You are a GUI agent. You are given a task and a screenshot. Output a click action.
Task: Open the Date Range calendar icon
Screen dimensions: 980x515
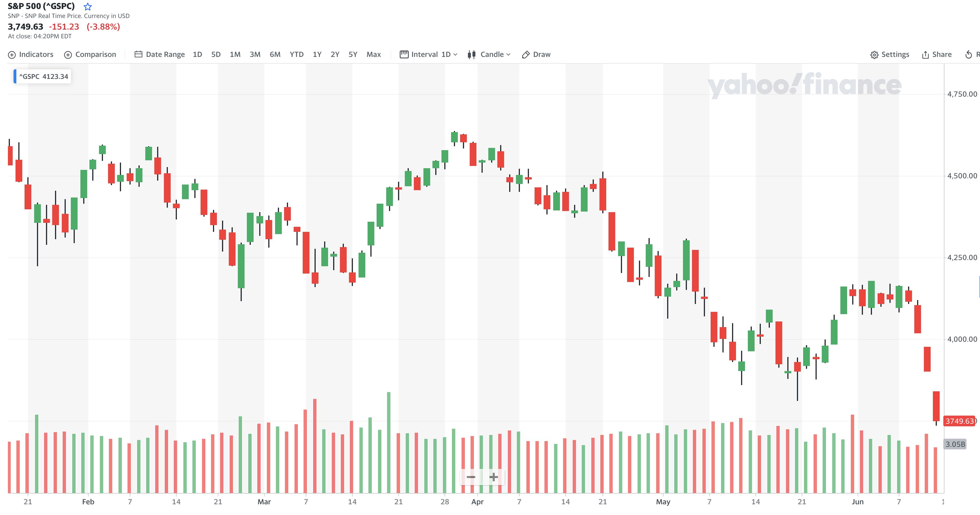pyautogui.click(x=138, y=54)
